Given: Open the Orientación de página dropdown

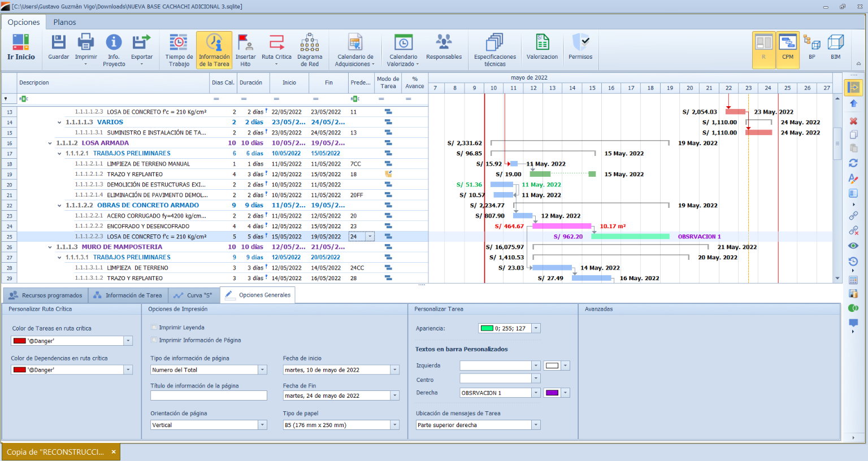Looking at the screenshot, I should pos(262,425).
